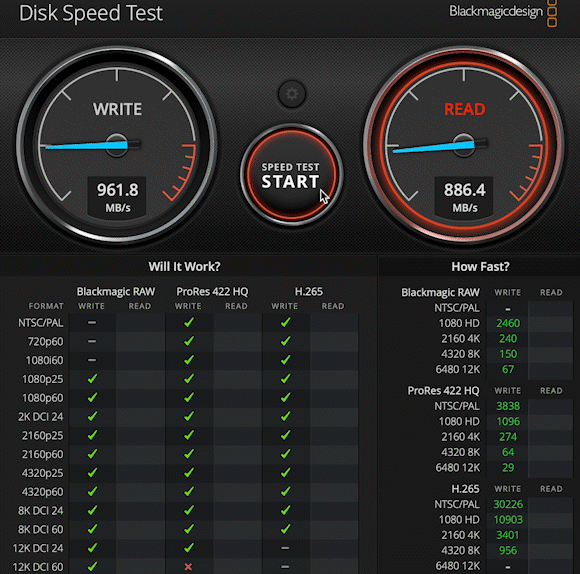Click the H.265 checkmark for 8K DCI 60

[285, 529]
